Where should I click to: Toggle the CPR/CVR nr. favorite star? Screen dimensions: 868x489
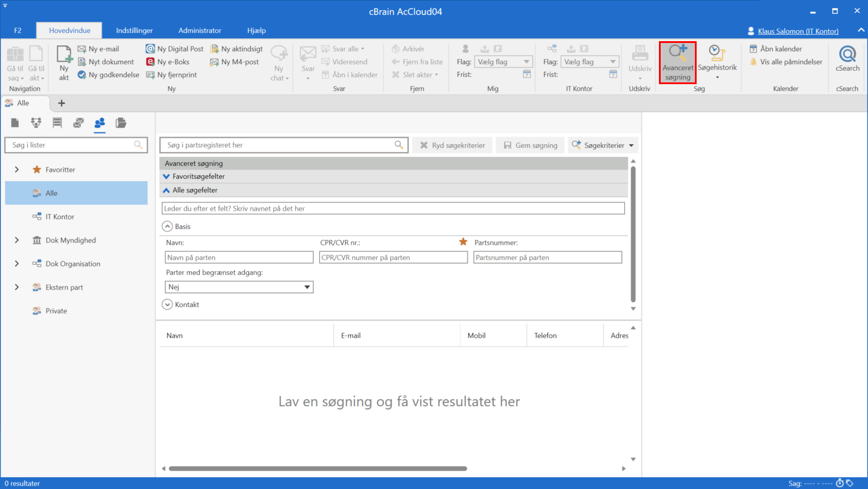coord(463,242)
